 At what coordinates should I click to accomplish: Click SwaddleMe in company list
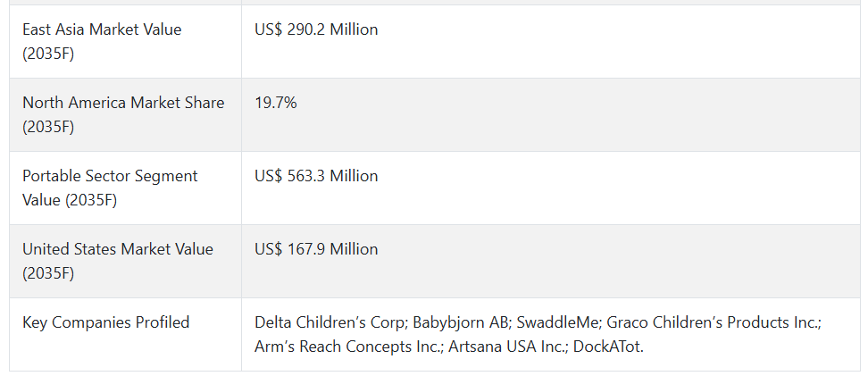point(557,322)
